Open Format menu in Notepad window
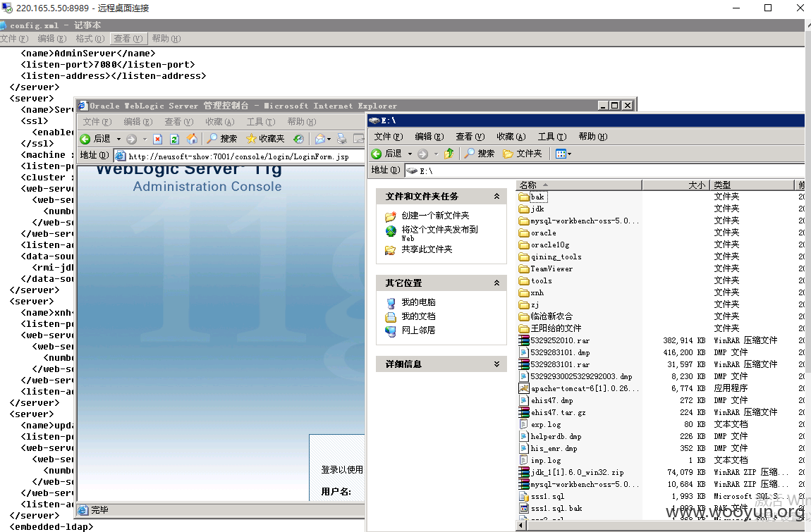The width and height of the screenshot is (811, 532). pos(90,39)
